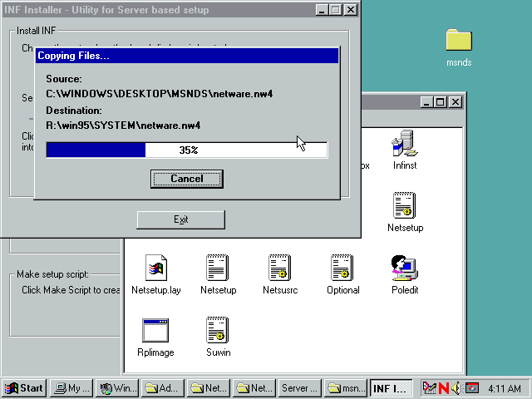
Task: Click the INF I... taskbar button
Action: [x=391, y=388]
